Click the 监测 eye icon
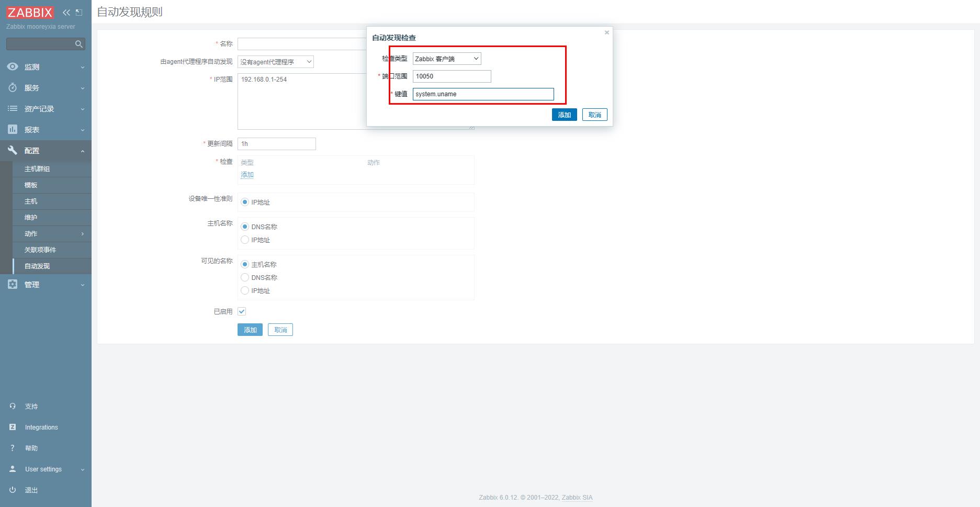Viewport: 980px width, 507px height. (x=13, y=67)
